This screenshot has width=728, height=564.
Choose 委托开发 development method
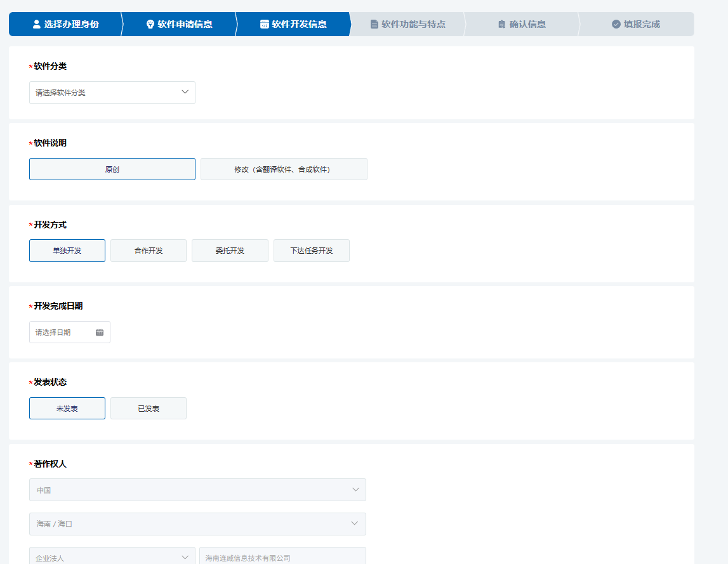[x=230, y=251]
